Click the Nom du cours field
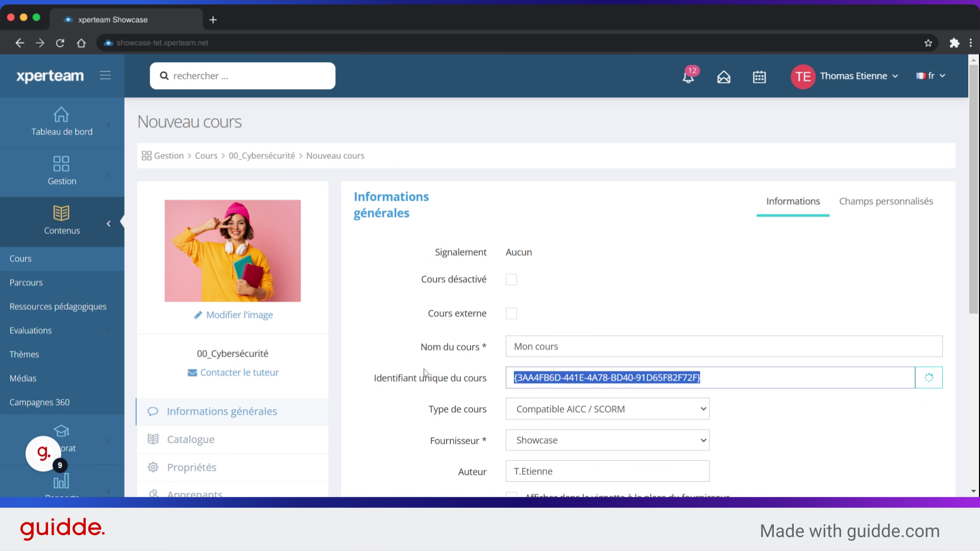 723,346
